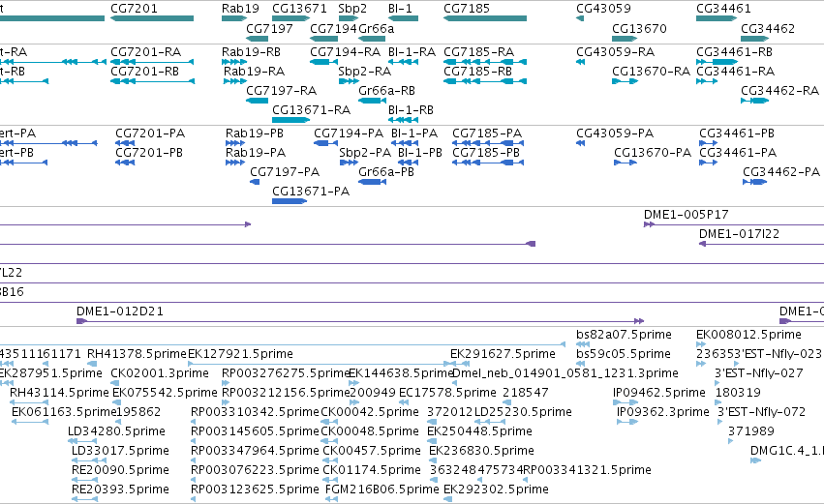
Task: Click EST label EK075542.5prime
Action: [x=165, y=393]
